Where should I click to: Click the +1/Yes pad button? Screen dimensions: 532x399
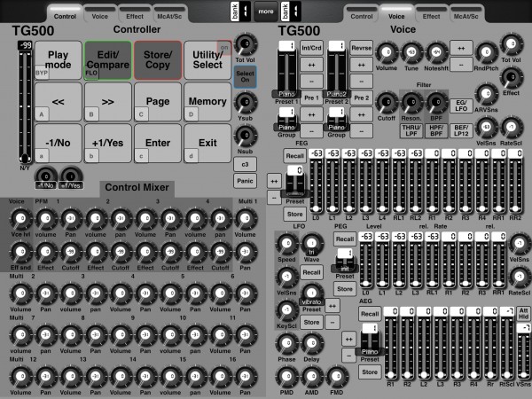108,143
